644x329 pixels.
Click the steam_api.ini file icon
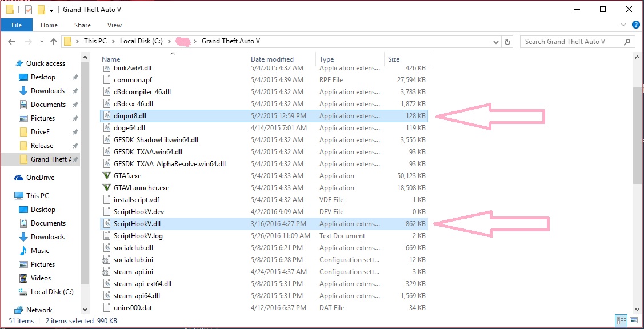[x=107, y=272]
